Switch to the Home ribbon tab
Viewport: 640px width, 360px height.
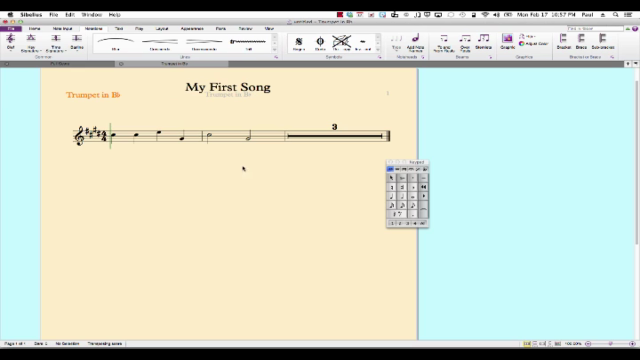[x=34, y=29]
